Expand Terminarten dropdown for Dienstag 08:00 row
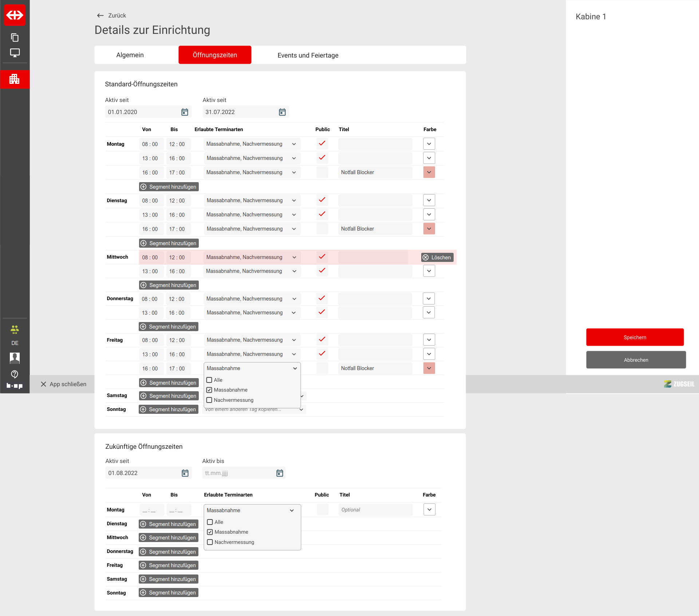Image resolution: width=699 pixels, height=616 pixels. coord(294,200)
